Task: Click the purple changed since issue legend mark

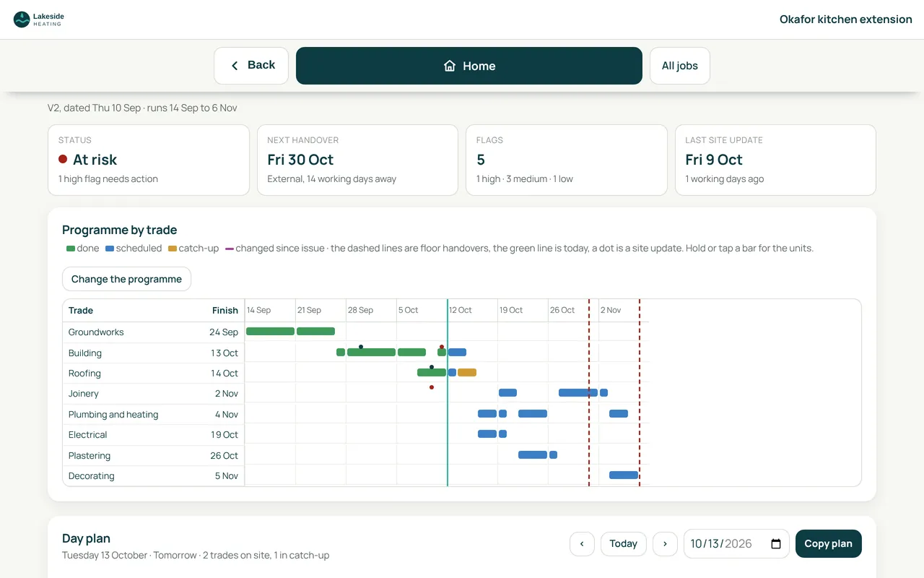Action: click(230, 249)
